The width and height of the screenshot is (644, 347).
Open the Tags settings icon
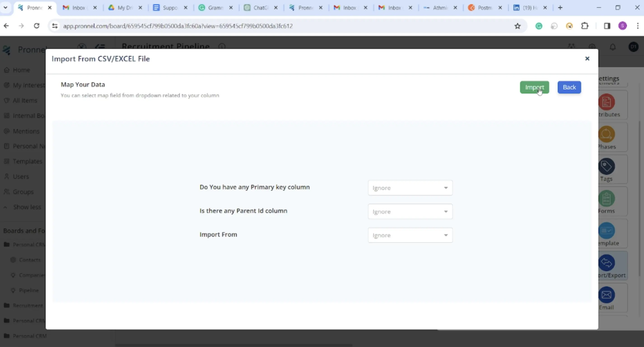pyautogui.click(x=607, y=166)
